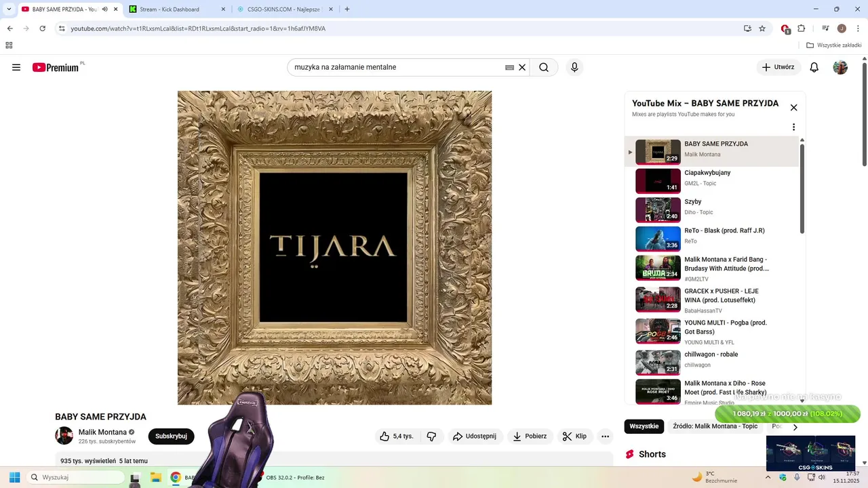Click the Windows taskbar Wyszukaj search box
Viewport: 868px width, 488px height.
click(76, 477)
